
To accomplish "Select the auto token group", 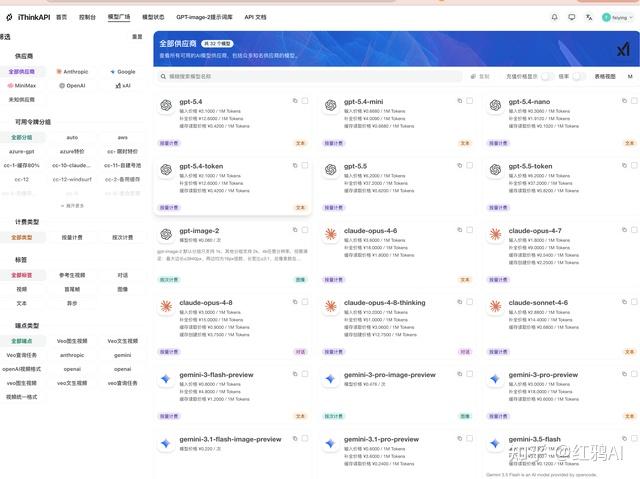I will tap(72, 137).
